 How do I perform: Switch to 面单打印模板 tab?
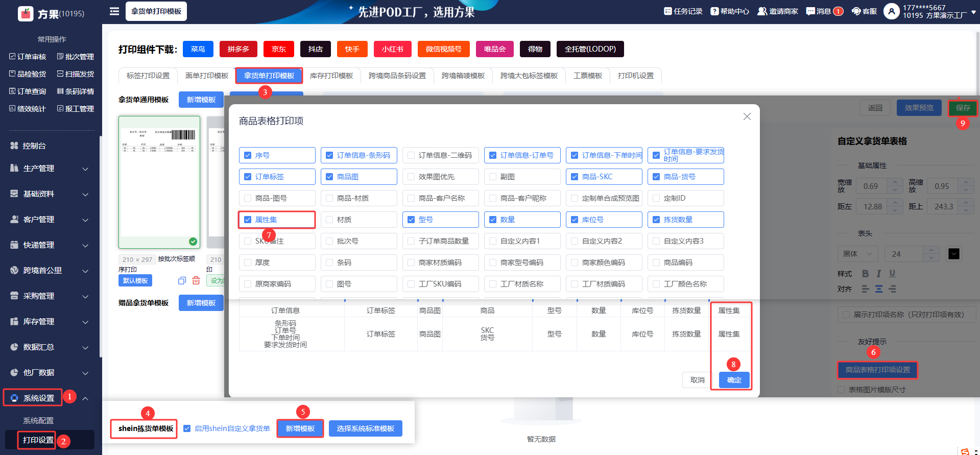click(x=206, y=76)
